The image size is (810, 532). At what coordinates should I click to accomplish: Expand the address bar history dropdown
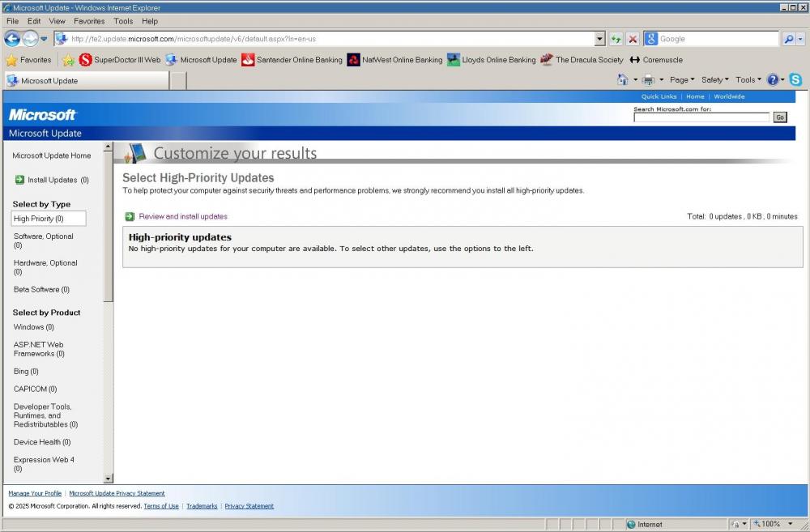point(599,39)
